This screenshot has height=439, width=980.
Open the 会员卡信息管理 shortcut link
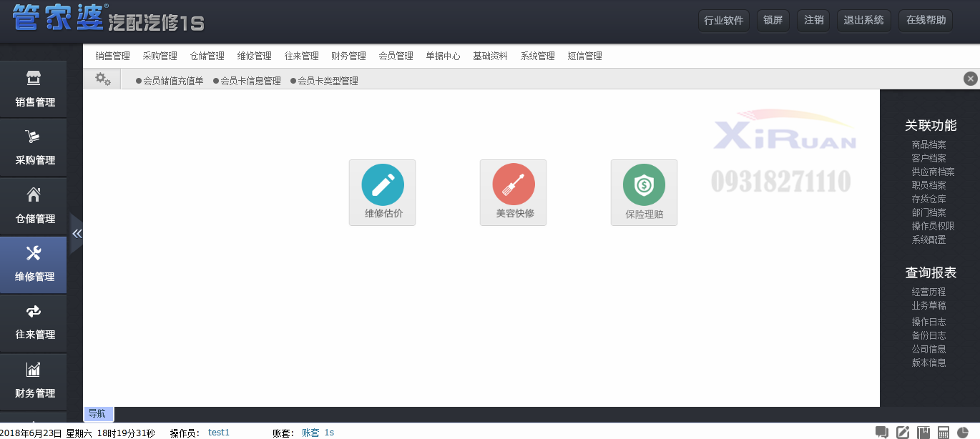click(250, 81)
